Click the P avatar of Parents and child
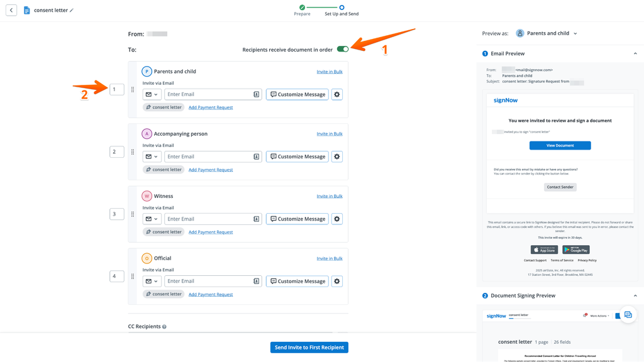Viewport: 644px width, 362px height. coord(147,72)
